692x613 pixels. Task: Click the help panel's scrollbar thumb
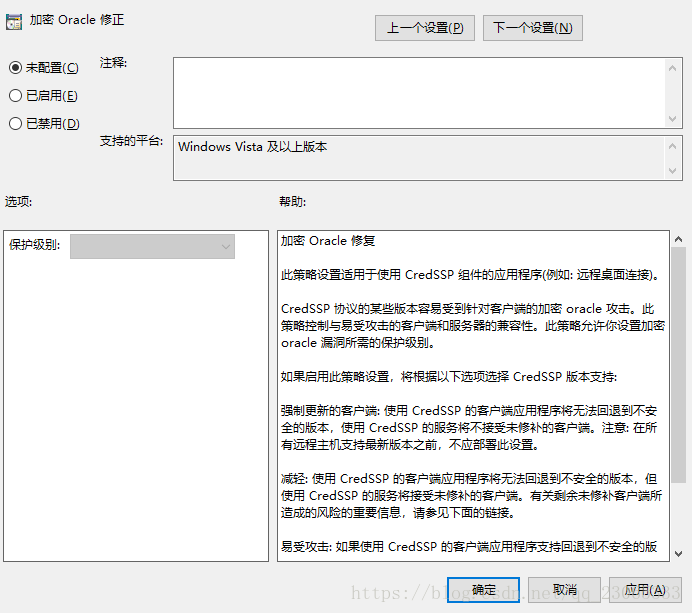pos(678,365)
